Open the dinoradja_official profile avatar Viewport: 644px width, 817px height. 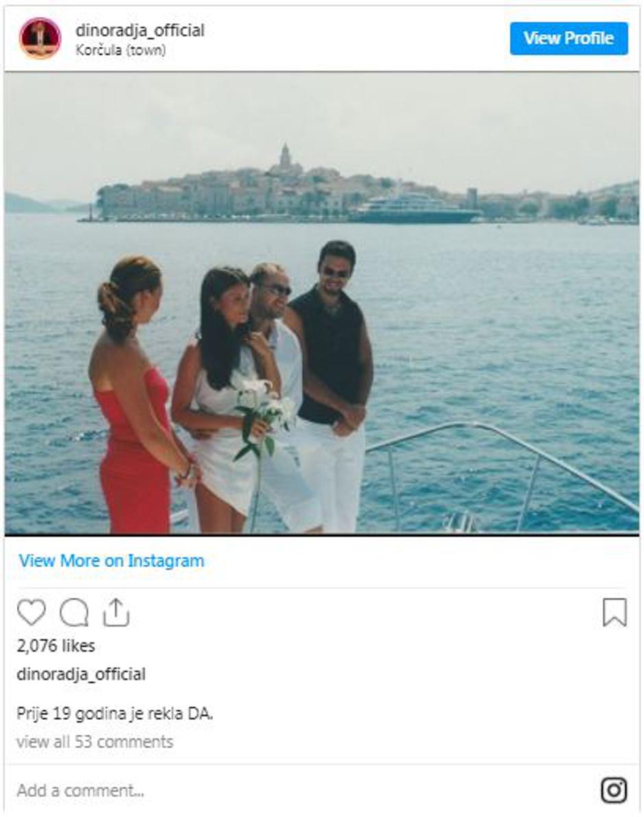(40, 38)
